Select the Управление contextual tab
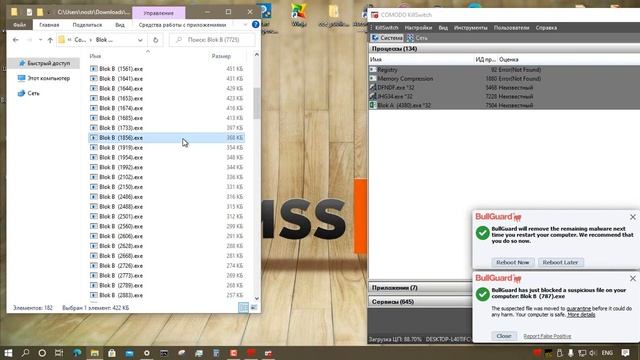Viewport: 640px width, 360px height. click(158, 13)
